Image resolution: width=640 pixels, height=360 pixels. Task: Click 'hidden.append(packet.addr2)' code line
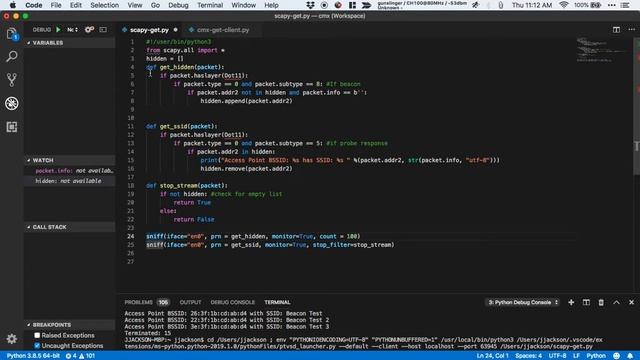point(246,101)
